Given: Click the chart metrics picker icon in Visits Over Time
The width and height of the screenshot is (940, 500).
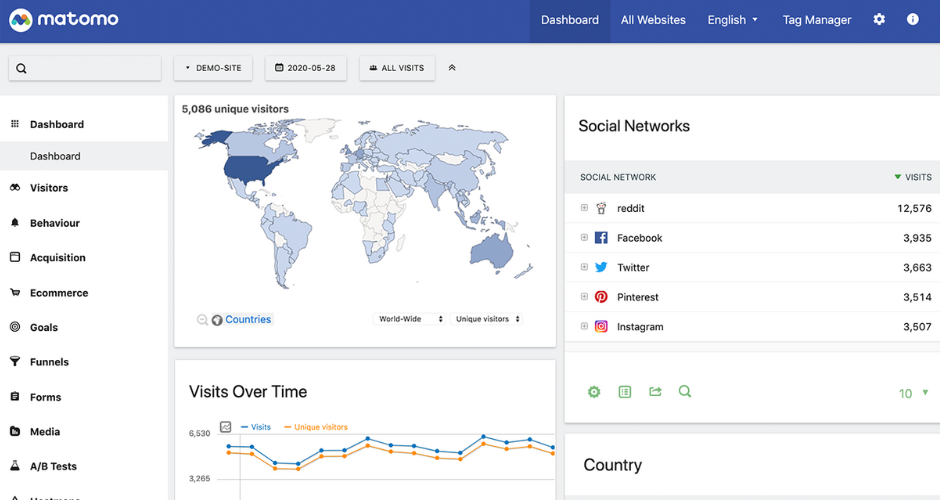Looking at the screenshot, I should (225, 427).
